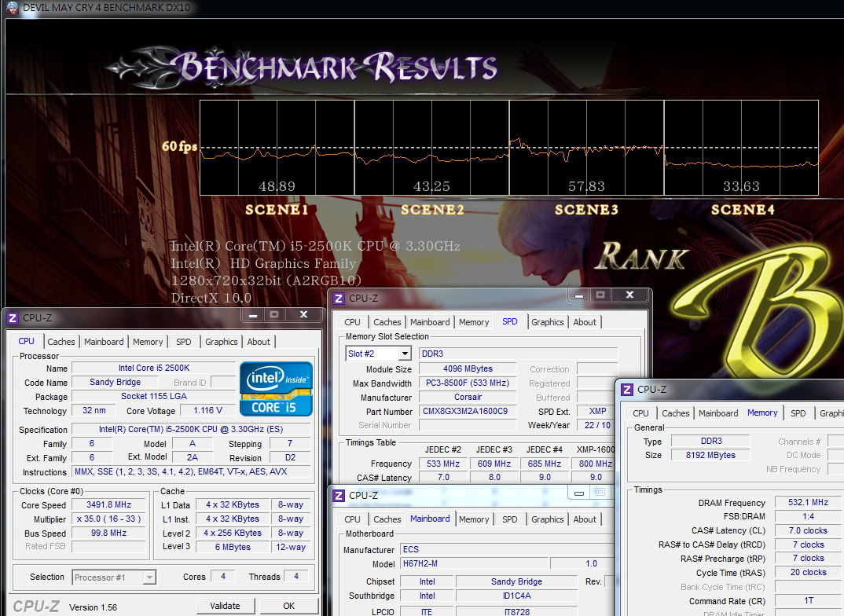Click the XMP SPD Ext. field
Screen dimensions: 844x616
click(597, 411)
